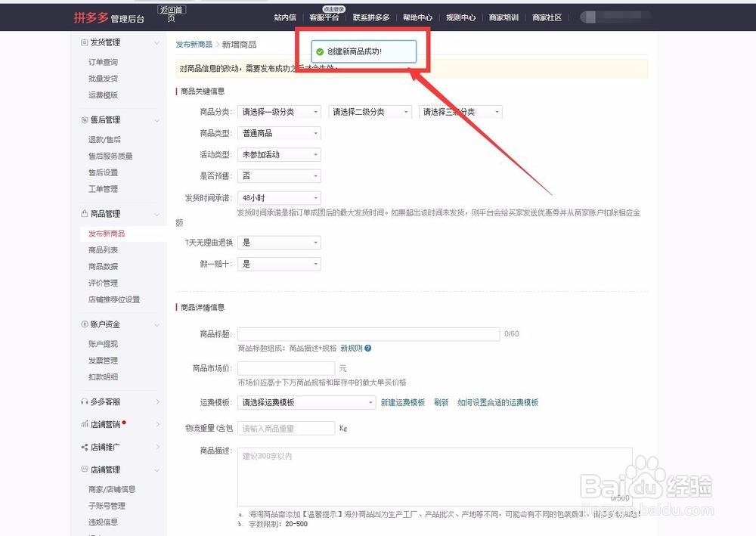Click the 请输入商品重量 input field

tap(286, 428)
